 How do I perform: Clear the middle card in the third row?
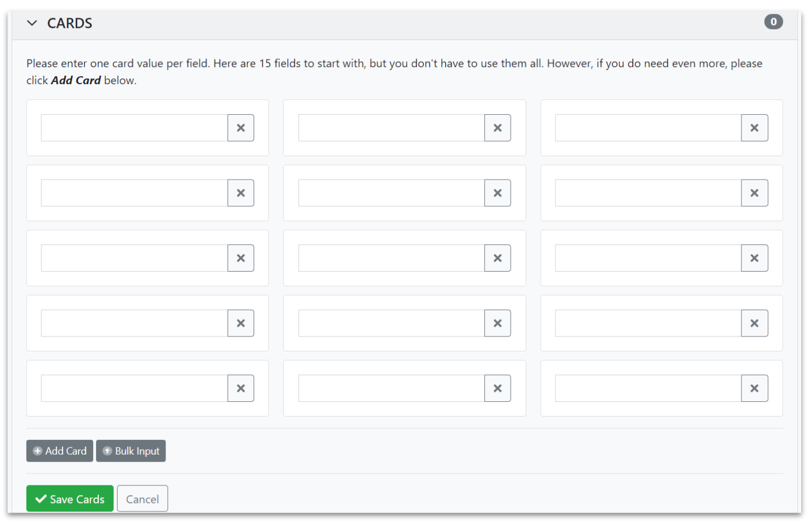point(498,258)
